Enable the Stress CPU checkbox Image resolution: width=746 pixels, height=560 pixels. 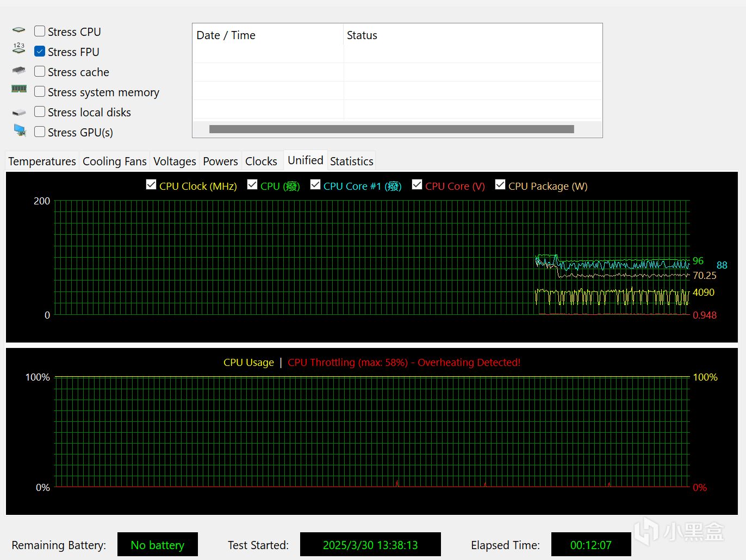(40, 31)
